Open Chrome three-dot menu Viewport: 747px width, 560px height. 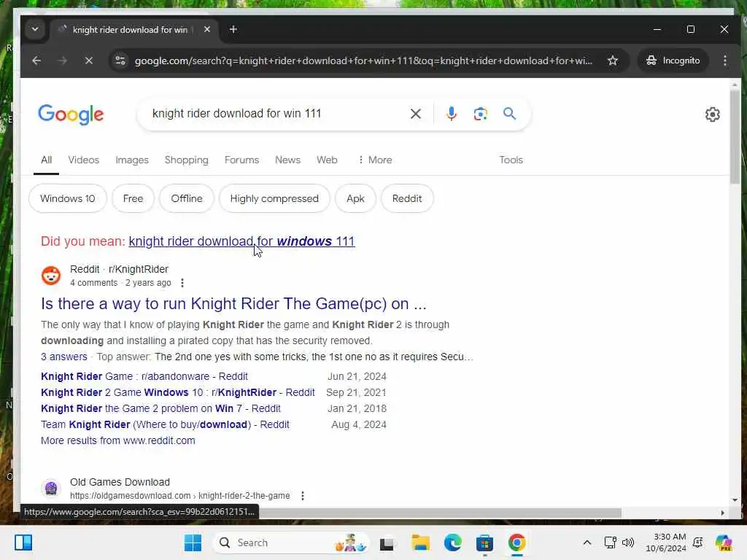pyautogui.click(x=724, y=61)
